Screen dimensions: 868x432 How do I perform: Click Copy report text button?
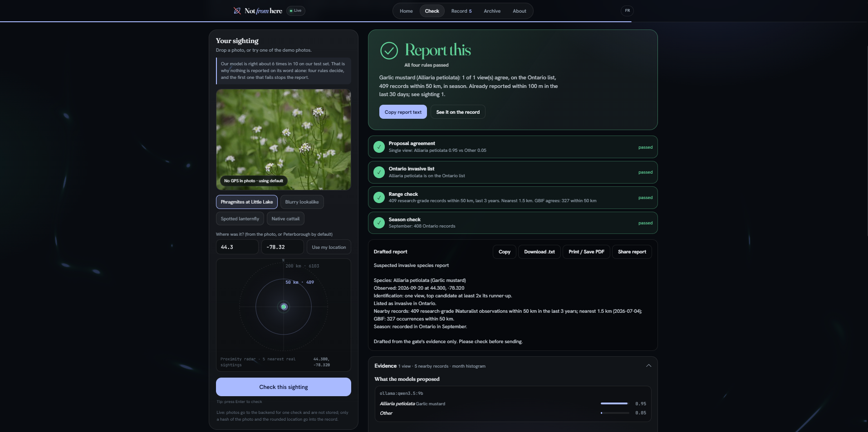(x=403, y=112)
